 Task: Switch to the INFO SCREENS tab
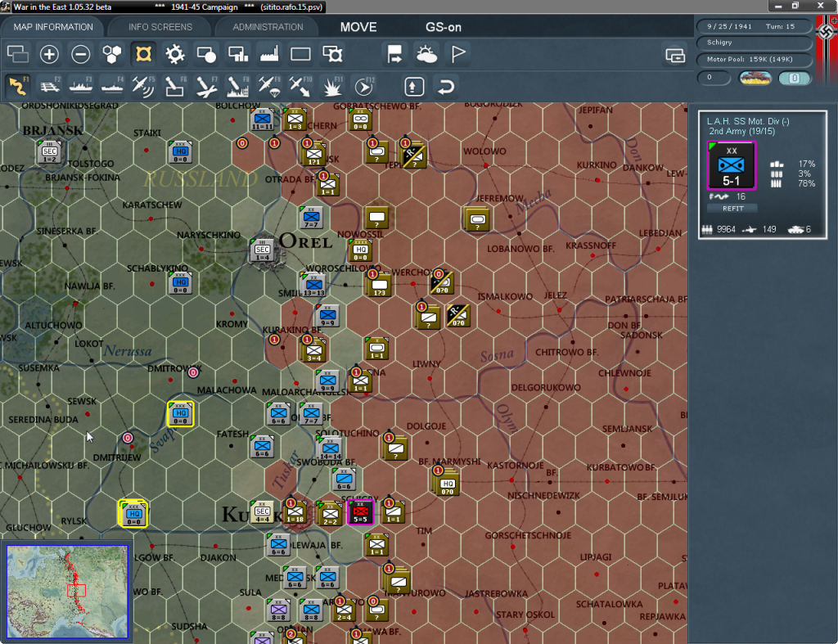[160, 27]
